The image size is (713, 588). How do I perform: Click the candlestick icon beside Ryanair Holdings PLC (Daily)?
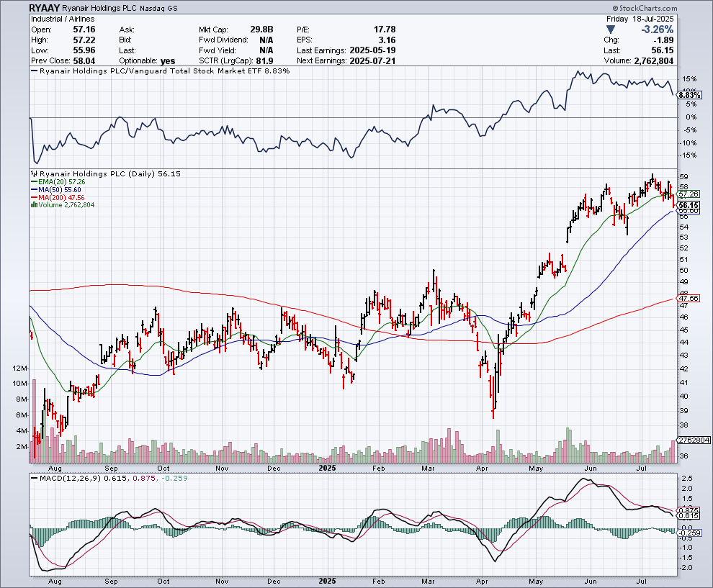tap(34, 174)
